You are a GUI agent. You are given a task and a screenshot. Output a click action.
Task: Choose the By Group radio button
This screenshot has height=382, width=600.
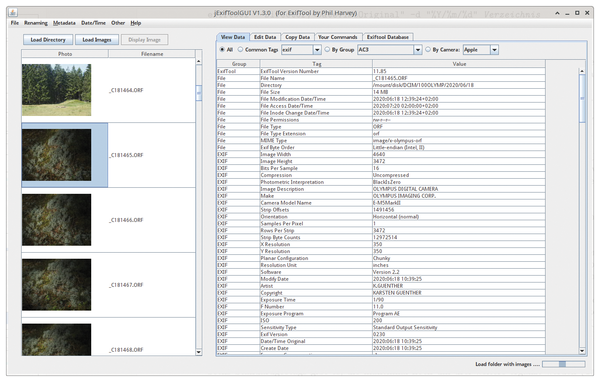pyautogui.click(x=327, y=49)
